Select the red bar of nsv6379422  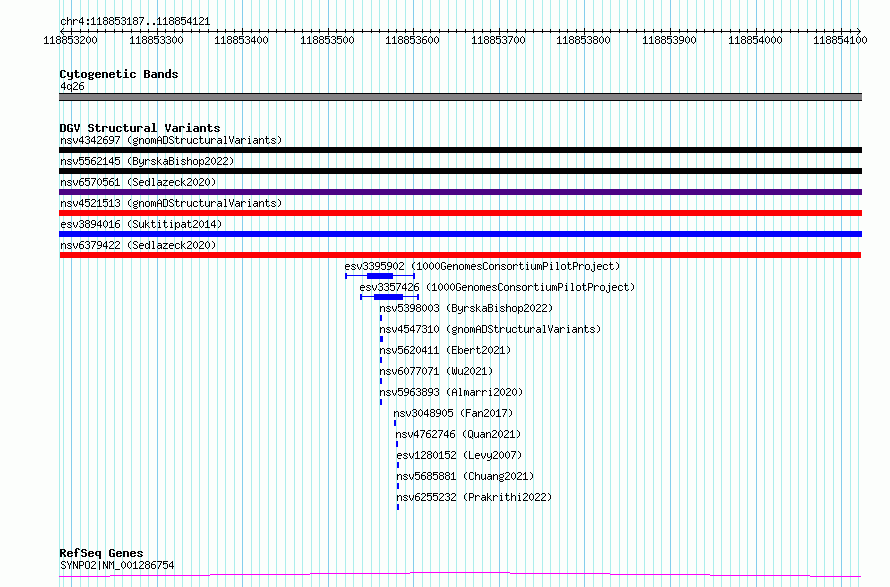coord(460,255)
